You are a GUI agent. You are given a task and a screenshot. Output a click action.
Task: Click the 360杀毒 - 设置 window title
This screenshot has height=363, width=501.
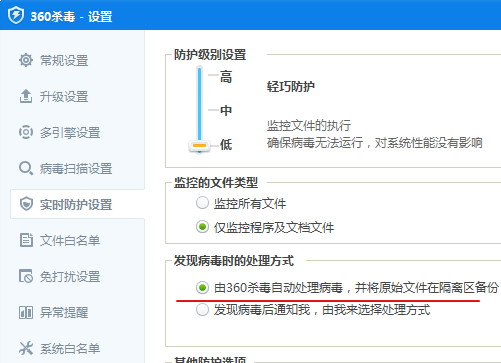71,16
